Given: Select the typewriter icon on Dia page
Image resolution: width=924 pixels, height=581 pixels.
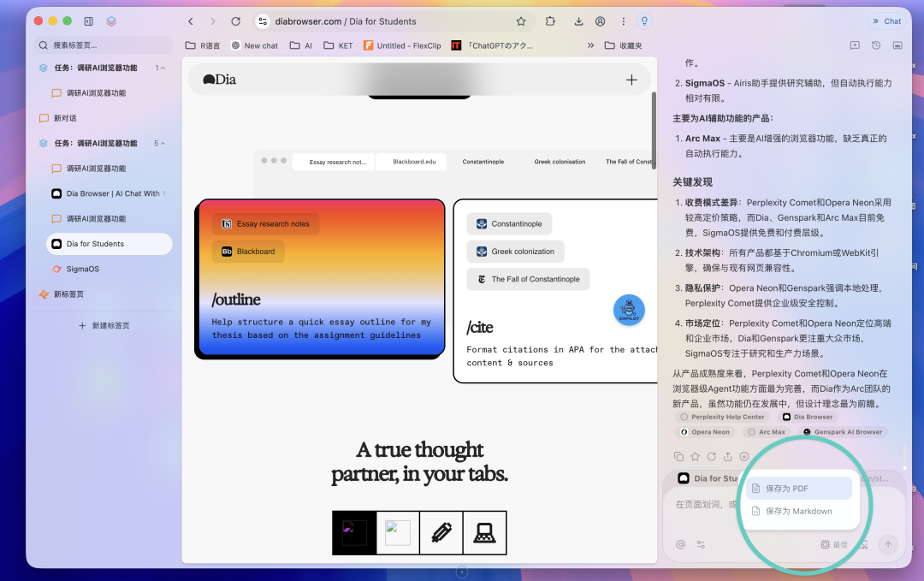Looking at the screenshot, I should tap(484, 533).
